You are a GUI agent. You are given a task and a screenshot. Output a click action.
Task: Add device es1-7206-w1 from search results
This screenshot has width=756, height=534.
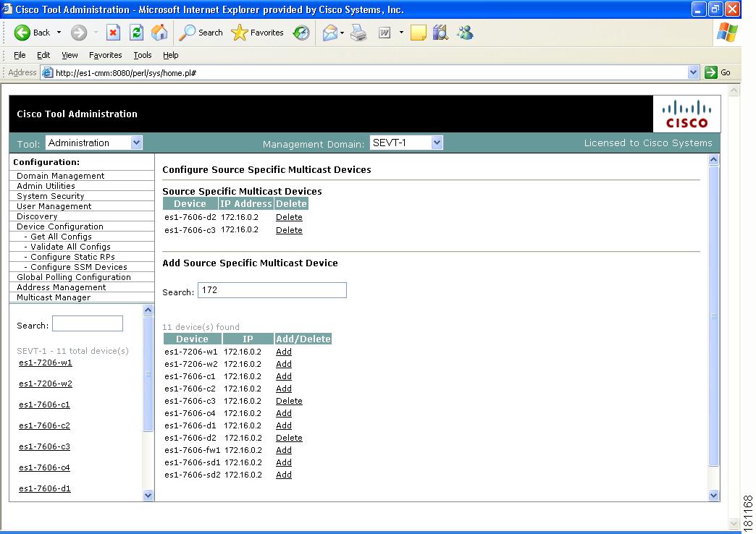(284, 352)
